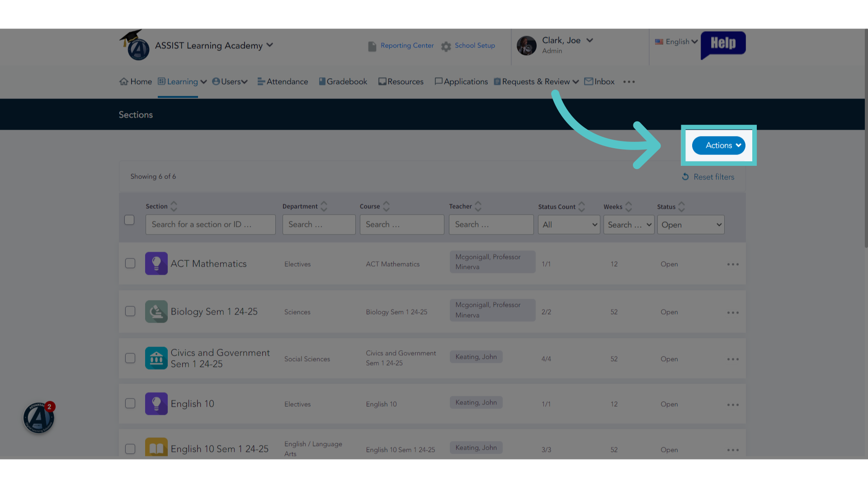
Task: Click the Civics and Government building icon
Action: tap(156, 358)
